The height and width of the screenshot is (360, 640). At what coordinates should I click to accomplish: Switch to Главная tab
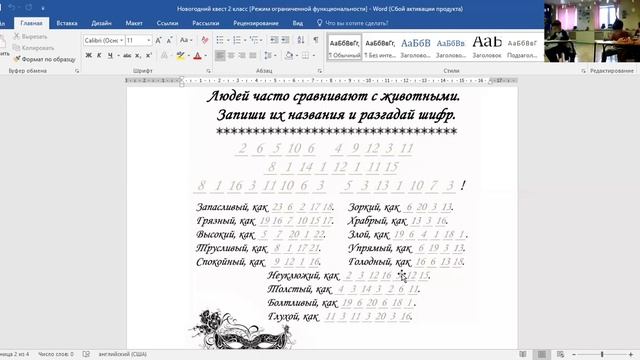coord(31,23)
